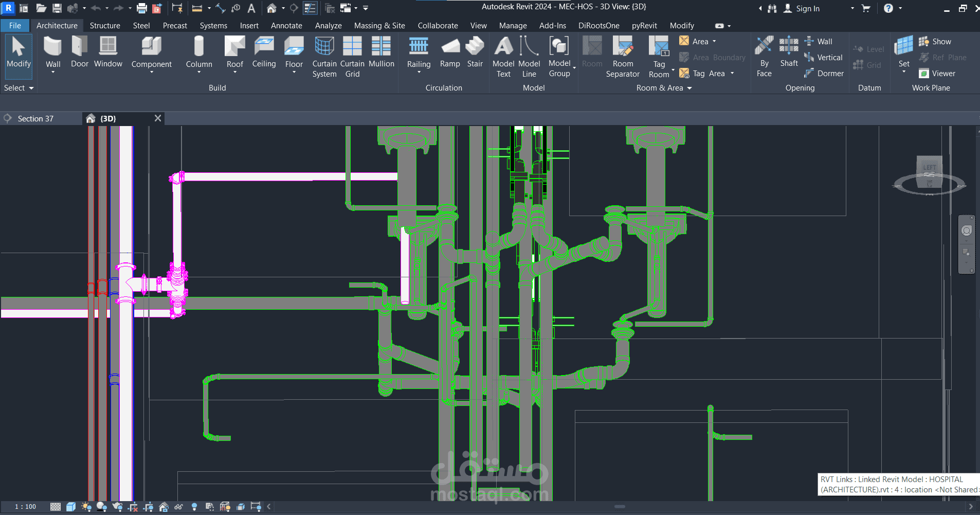Click the horizontal scrollbar thumb at bottom

620,507
